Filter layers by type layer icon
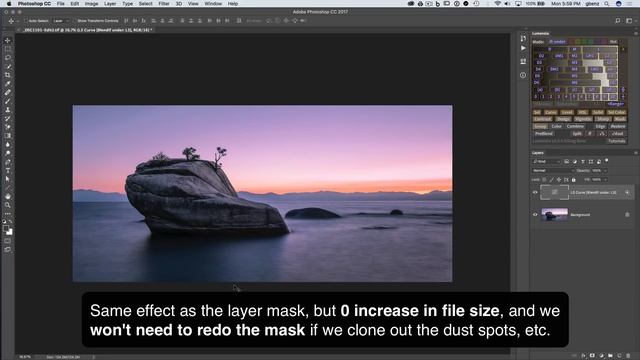This screenshot has height=360, width=640. point(583,162)
